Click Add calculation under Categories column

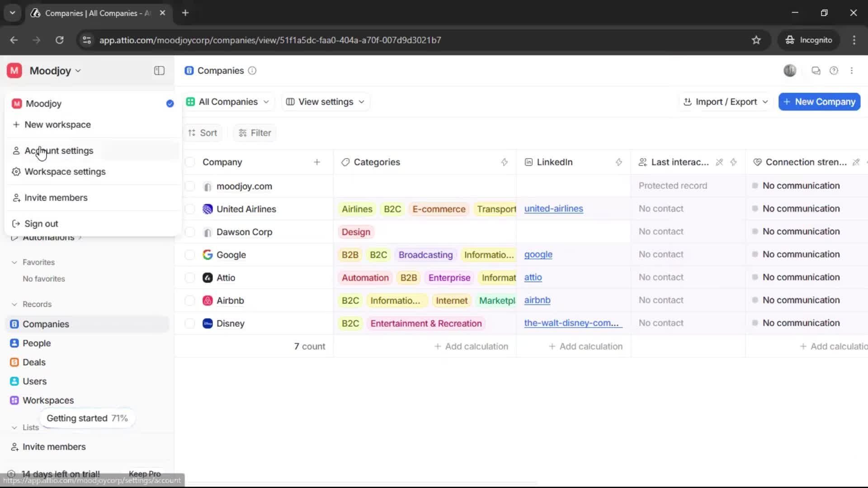point(471,347)
